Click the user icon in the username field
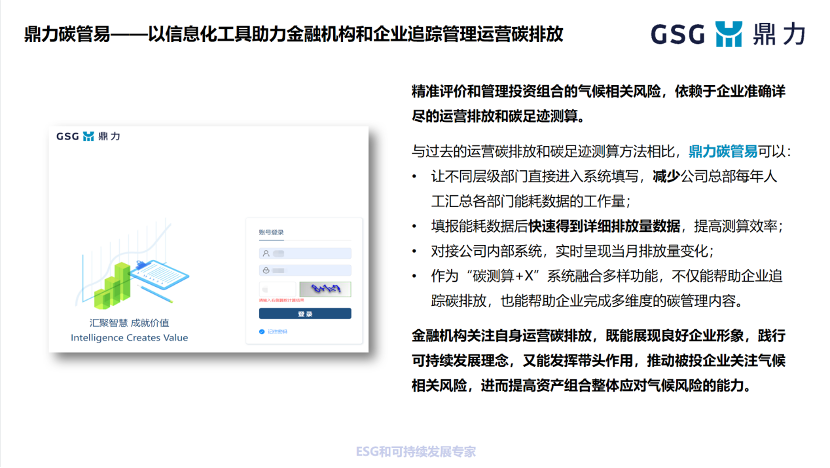830x468 pixels. point(266,254)
